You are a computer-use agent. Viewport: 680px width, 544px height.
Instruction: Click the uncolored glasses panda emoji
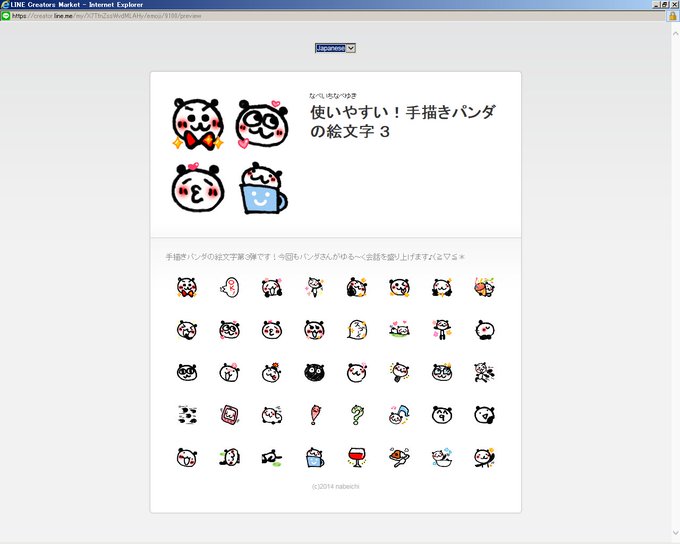[187, 372]
